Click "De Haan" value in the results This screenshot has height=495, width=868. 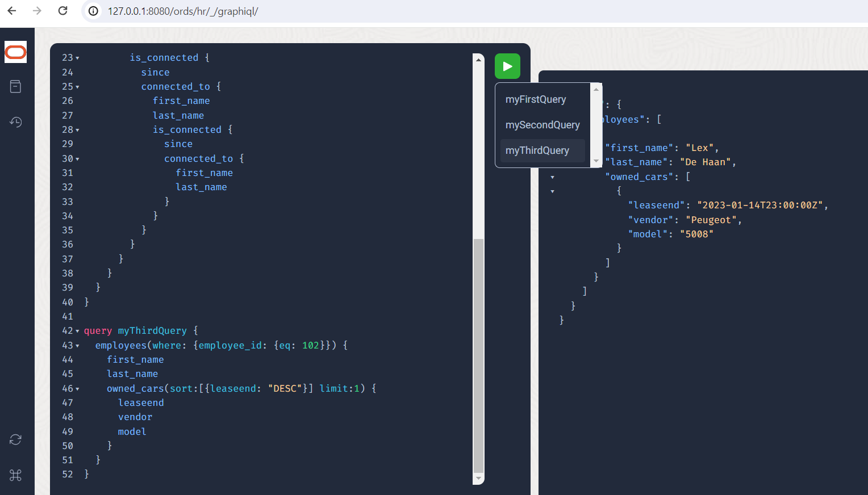pos(705,162)
